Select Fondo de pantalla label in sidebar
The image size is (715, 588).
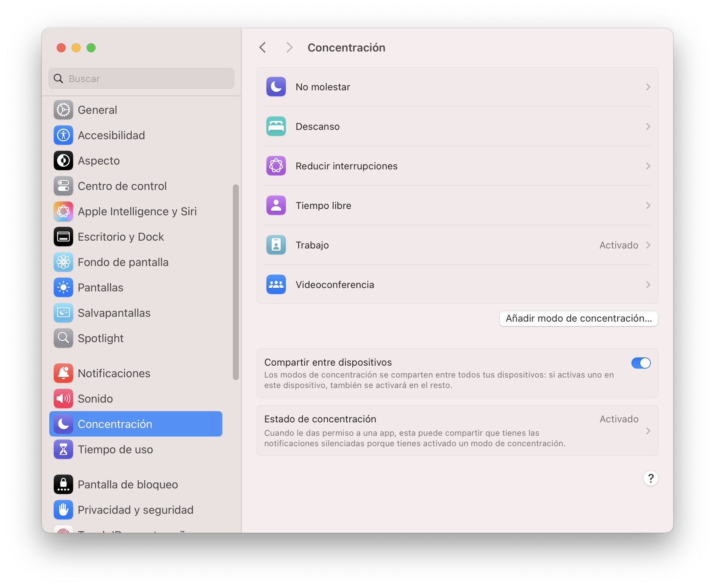123,262
